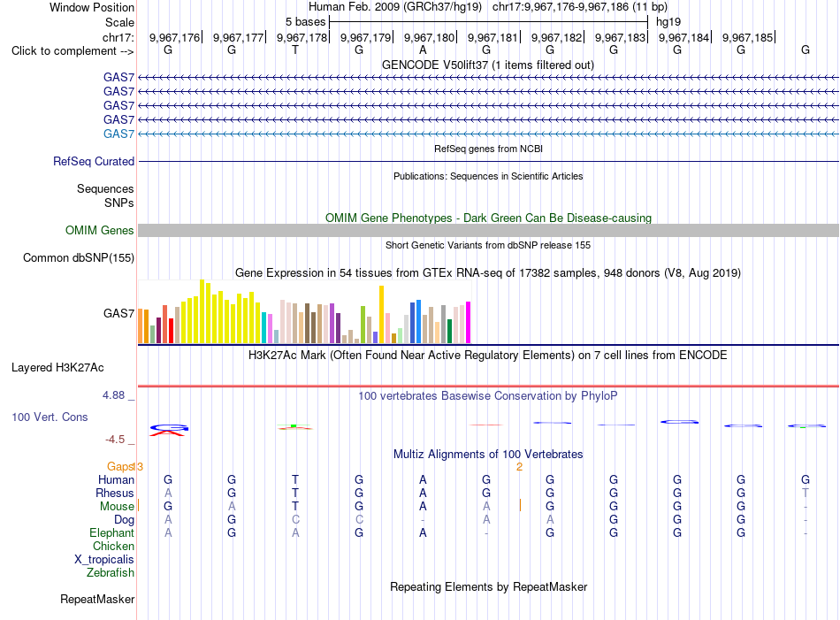840x620 pixels.
Task: Click the 'chr17:9,967,176-9,967,186 (11 bp)' position text
Action: coord(580,7)
